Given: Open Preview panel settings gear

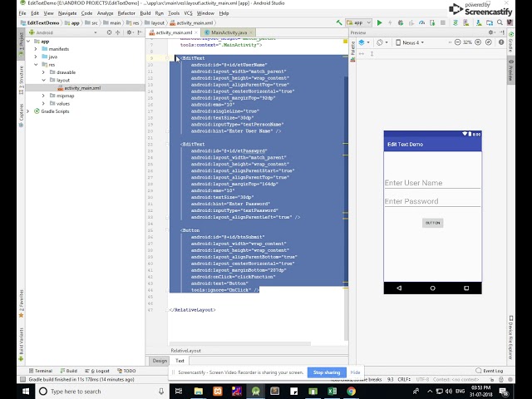Looking at the screenshot, I should coord(491,32).
